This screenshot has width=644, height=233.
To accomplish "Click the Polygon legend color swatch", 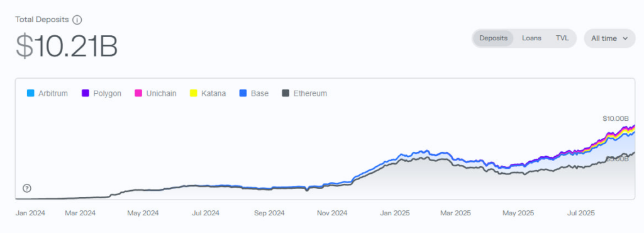I will [x=86, y=93].
